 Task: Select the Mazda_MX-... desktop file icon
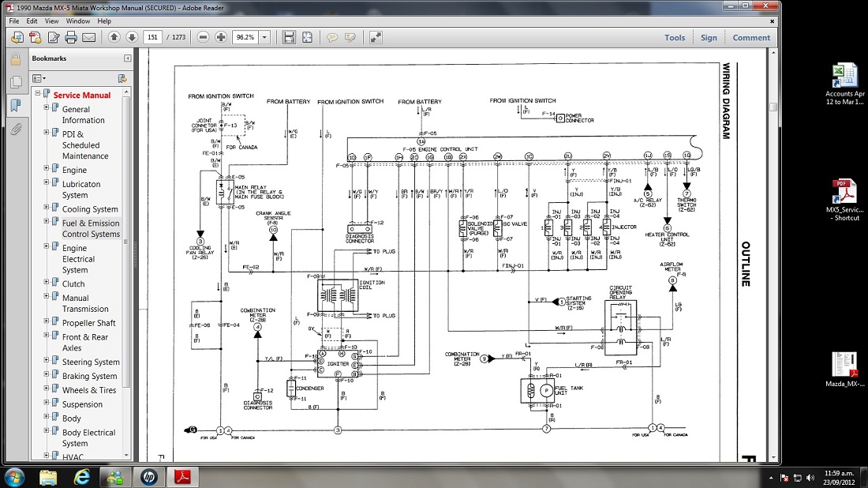(845, 370)
